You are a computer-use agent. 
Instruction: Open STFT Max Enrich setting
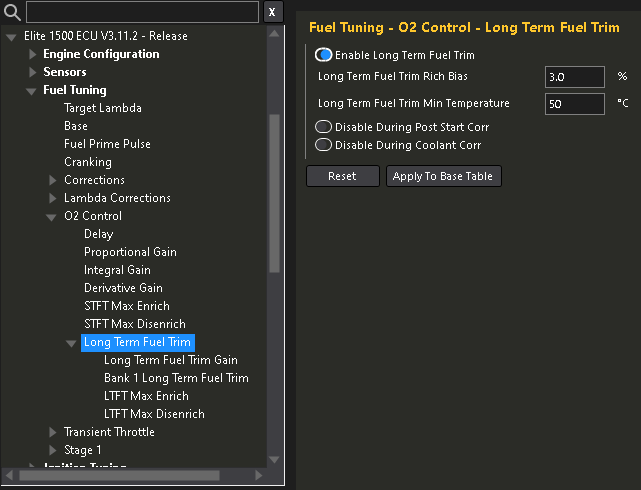[126, 306]
